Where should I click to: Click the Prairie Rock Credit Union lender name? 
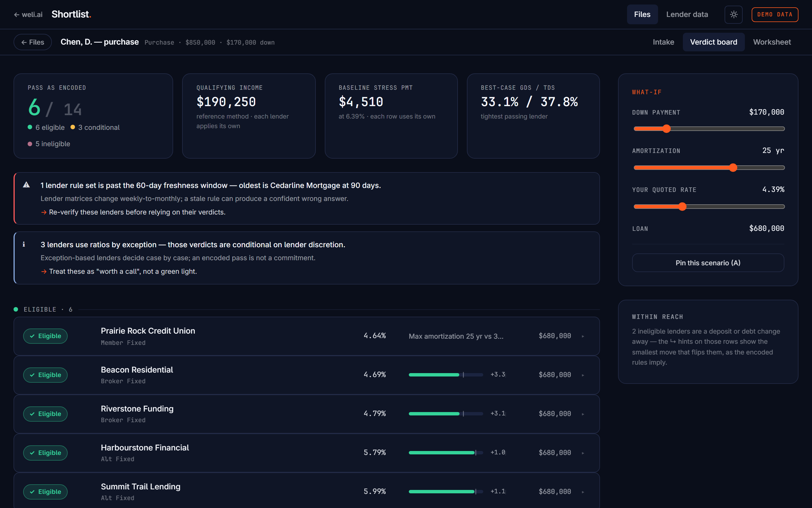(148, 330)
